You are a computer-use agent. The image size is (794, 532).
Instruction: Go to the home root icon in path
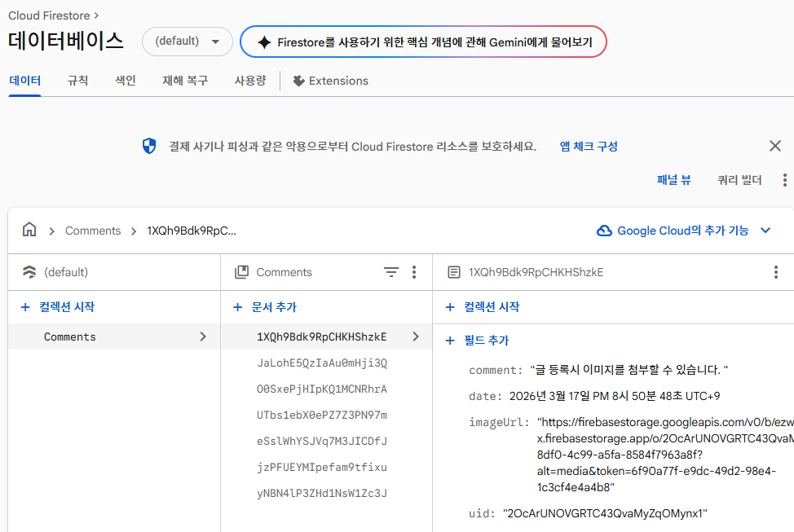click(x=29, y=230)
